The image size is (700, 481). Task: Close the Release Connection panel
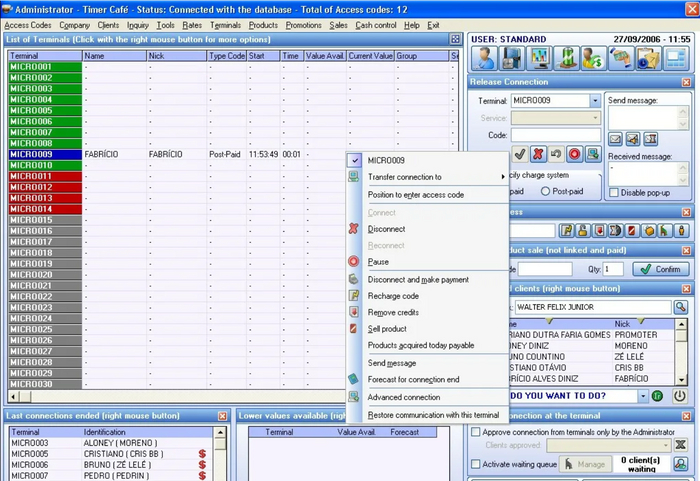tap(686, 82)
